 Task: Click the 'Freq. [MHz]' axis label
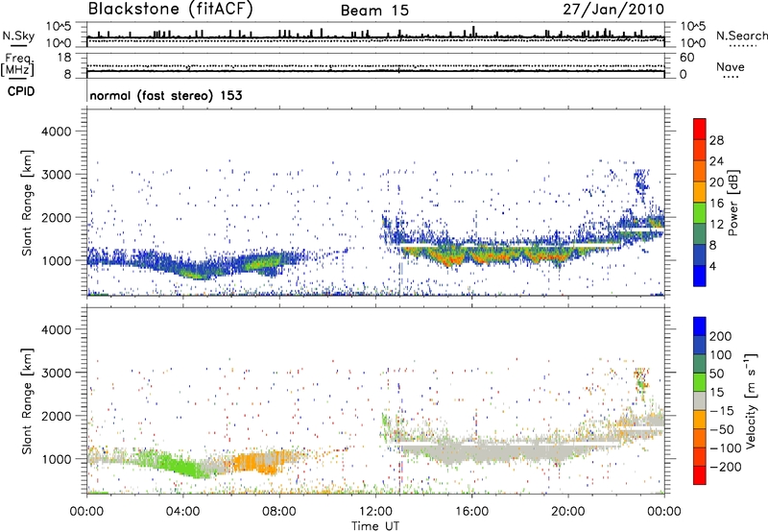point(17,65)
